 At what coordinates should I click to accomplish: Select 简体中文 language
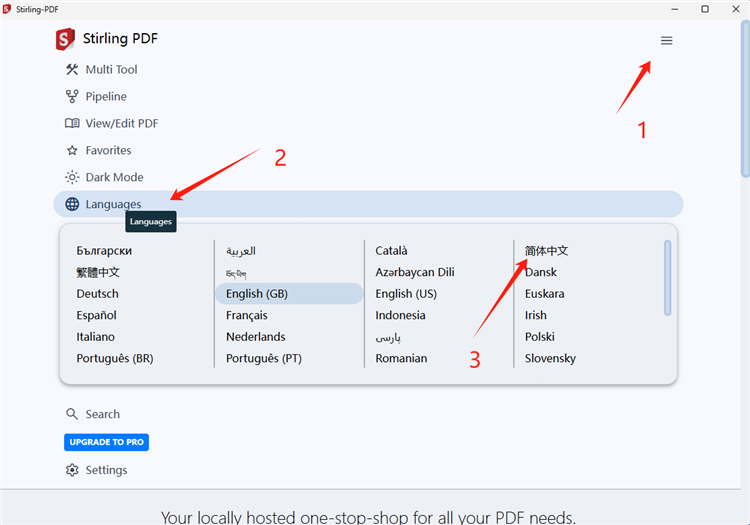click(x=546, y=251)
